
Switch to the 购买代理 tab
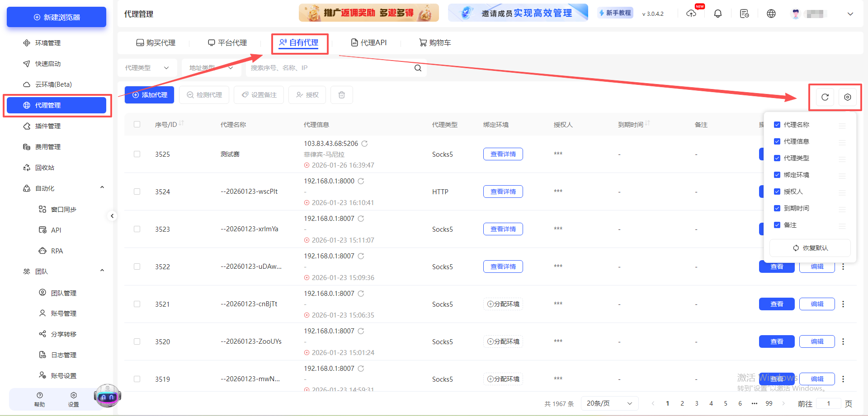155,42
